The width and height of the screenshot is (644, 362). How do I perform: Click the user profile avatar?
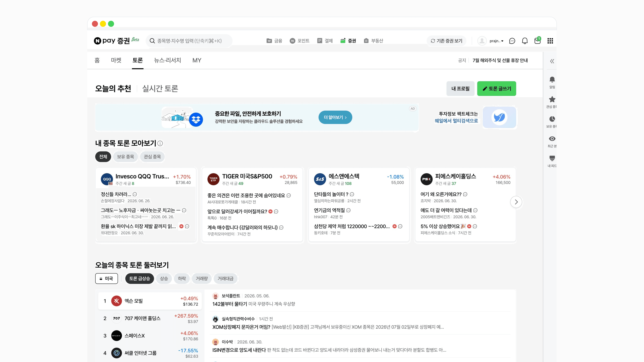point(482,41)
